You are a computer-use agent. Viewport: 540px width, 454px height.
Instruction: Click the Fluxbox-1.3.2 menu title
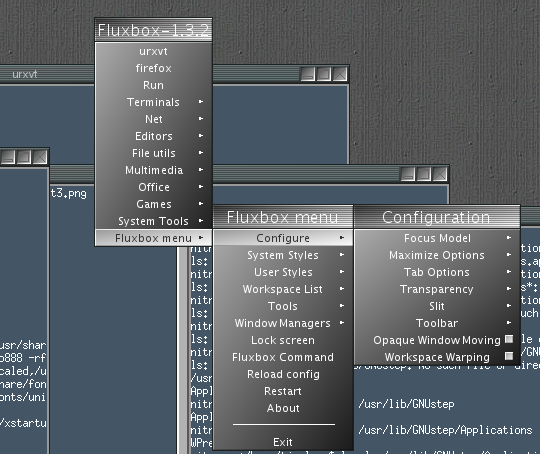[x=153, y=30]
